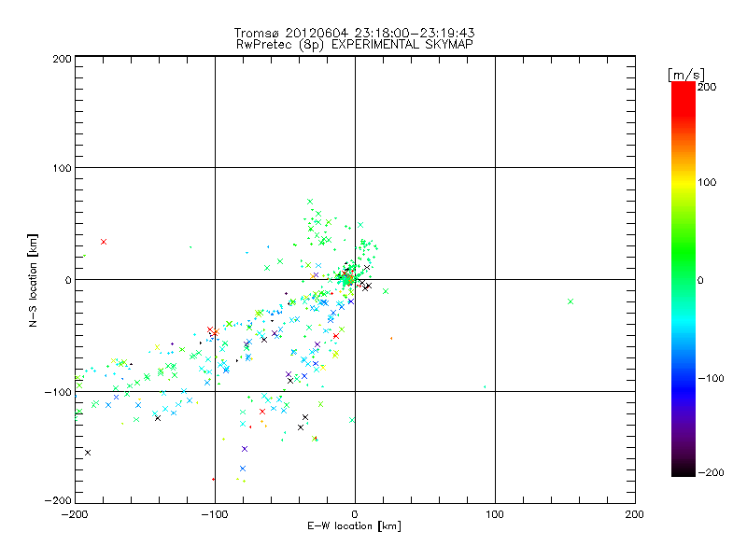Screen dimensions: 747x560
Task: Select the colorbar -100 tick label
Action: [x=714, y=378]
